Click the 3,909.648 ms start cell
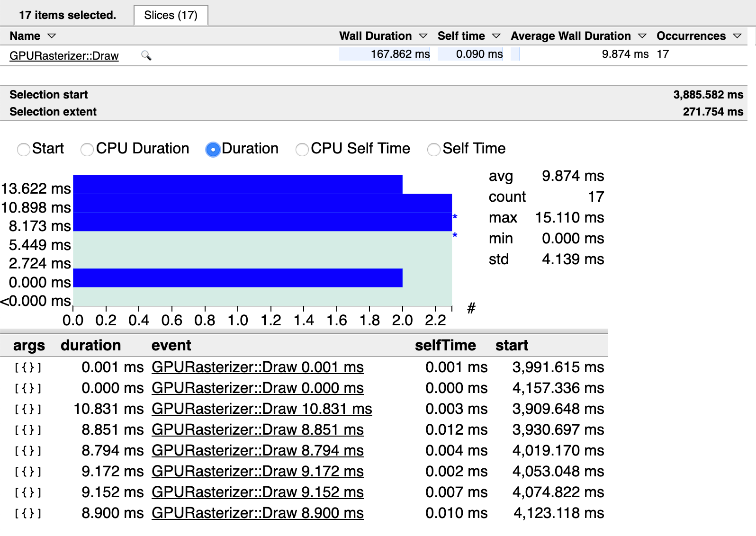Image resolution: width=756 pixels, height=536 pixels. click(x=558, y=409)
